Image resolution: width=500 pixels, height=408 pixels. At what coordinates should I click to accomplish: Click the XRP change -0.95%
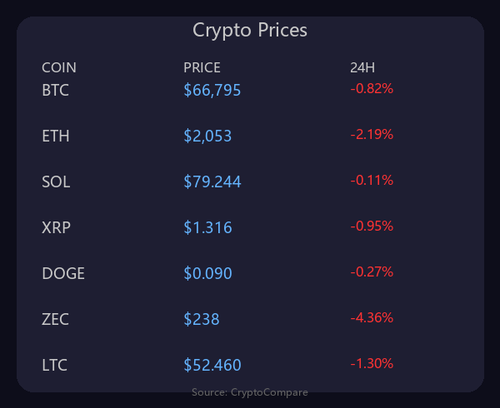coord(372,226)
